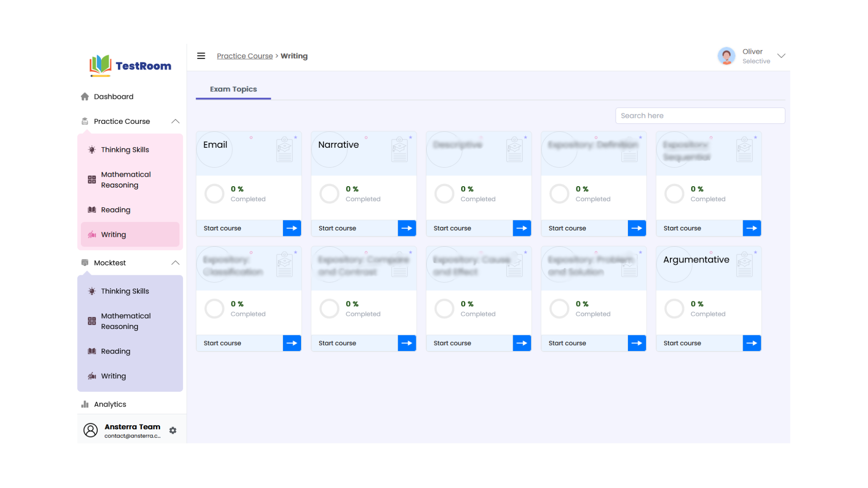This screenshot has height=488, width=868.
Task: Click Start course on Expository Problem and Solution
Action: coord(567,343)
